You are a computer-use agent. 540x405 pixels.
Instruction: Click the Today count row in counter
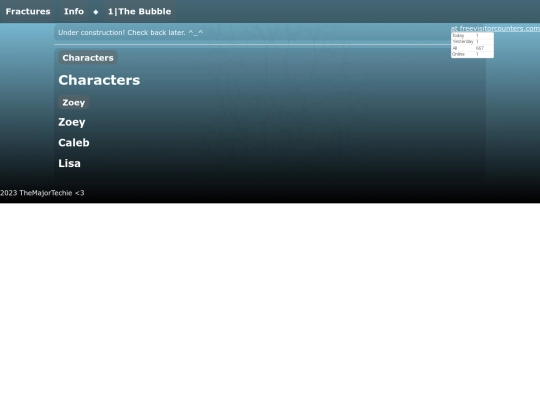tap(472, 35)
